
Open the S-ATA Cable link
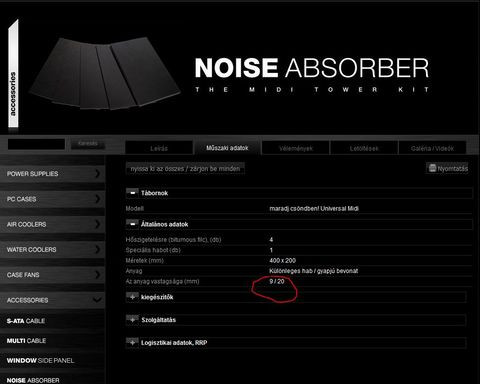click(x=26, y=321)
